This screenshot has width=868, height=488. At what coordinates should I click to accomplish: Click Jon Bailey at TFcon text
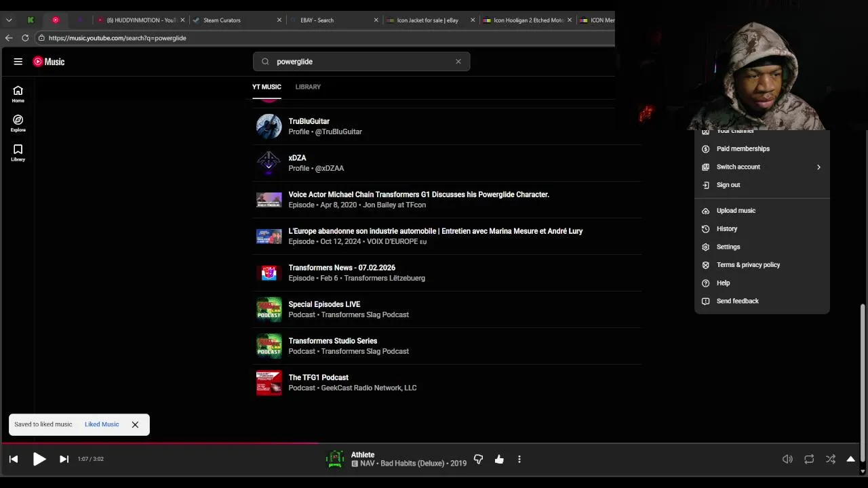coord(395,205)
